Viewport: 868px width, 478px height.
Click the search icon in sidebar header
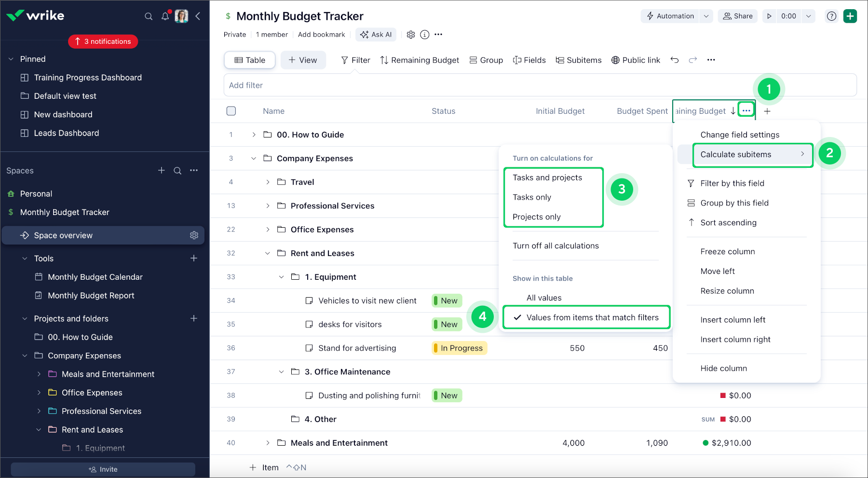[149, 16]
